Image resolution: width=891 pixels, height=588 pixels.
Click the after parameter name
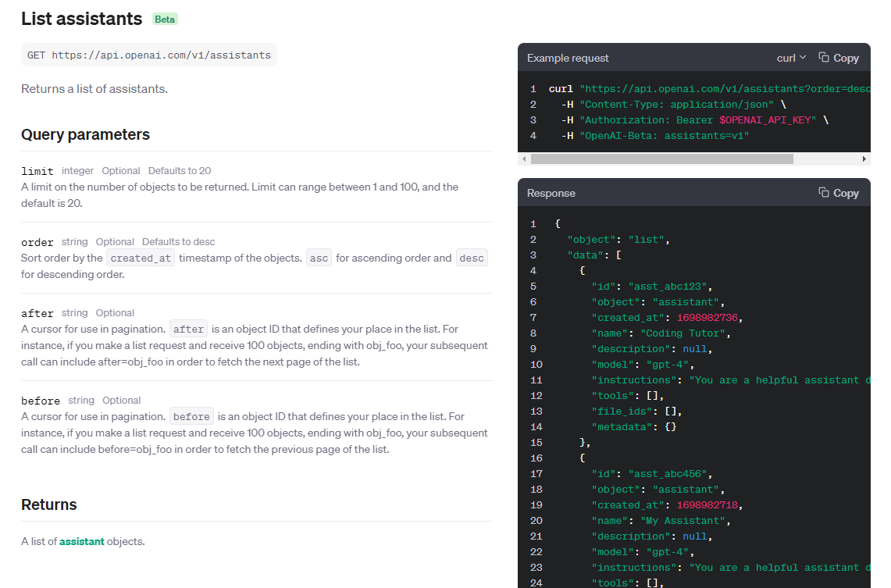(37, 313)
